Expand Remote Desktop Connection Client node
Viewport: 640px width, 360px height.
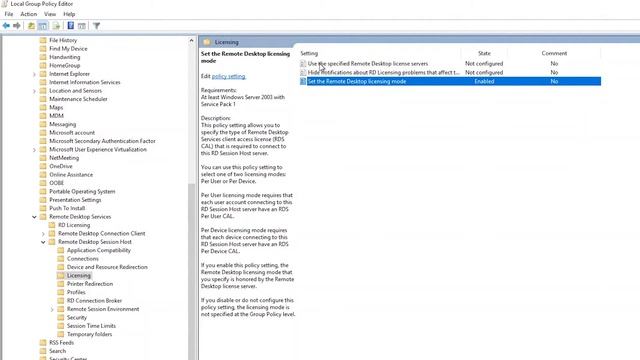43,233
